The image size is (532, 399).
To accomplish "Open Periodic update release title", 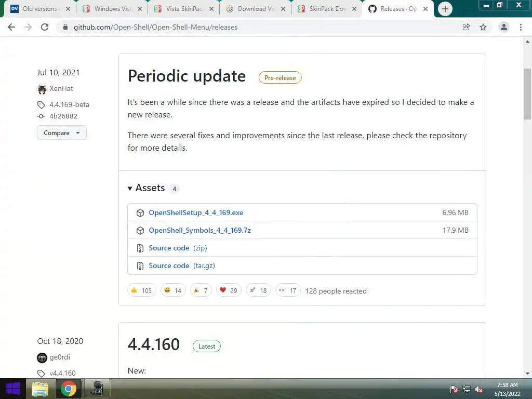I will [x=187, y=76].
